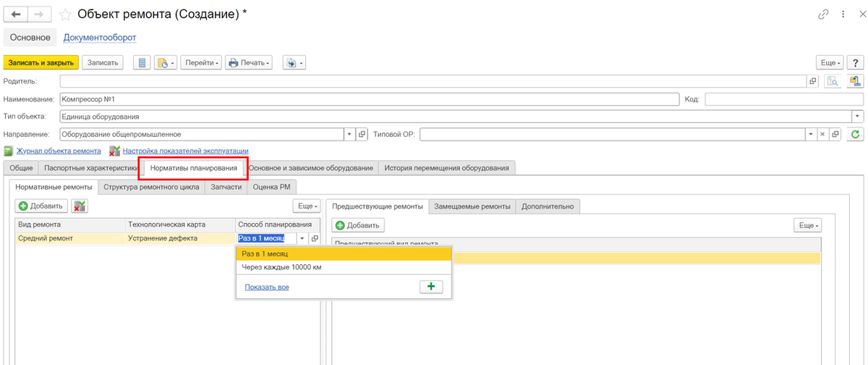Expand the Направление dropdown arrow
This screenshot has width=868, height=365.
coord(351,134)
